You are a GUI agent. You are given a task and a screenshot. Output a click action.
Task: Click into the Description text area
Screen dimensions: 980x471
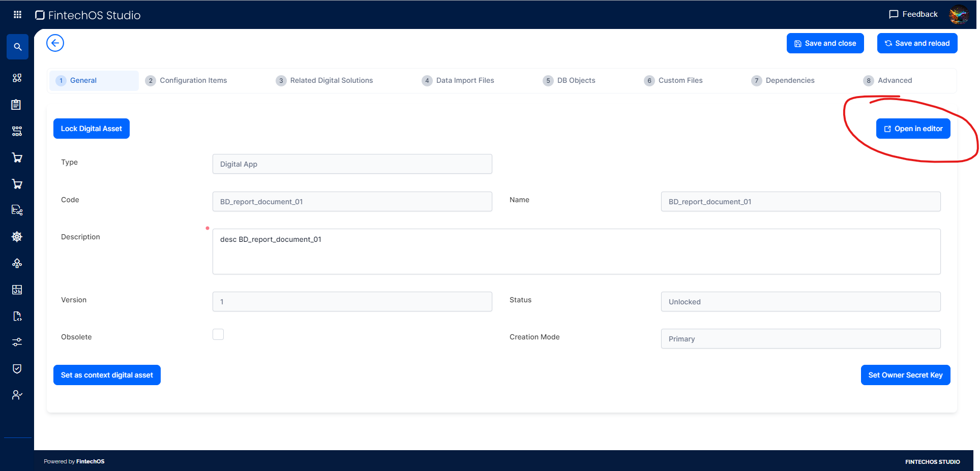[x=576, y=252]
